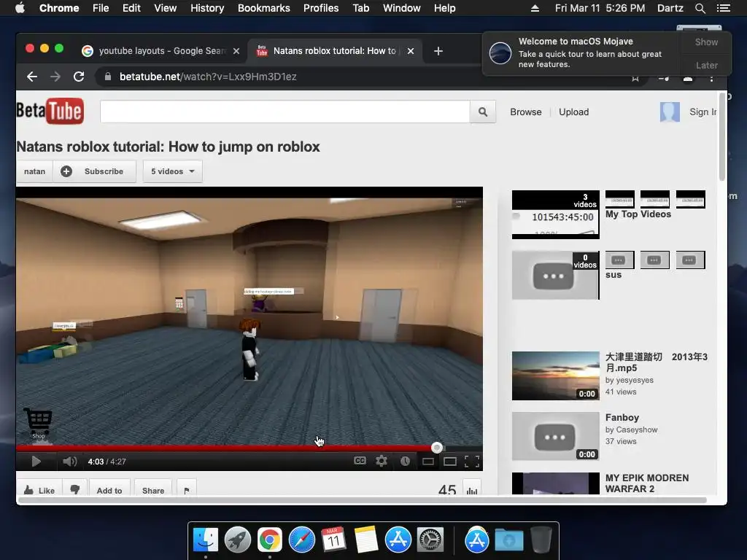Open the Bookmarks menu

tap(264, 8)
